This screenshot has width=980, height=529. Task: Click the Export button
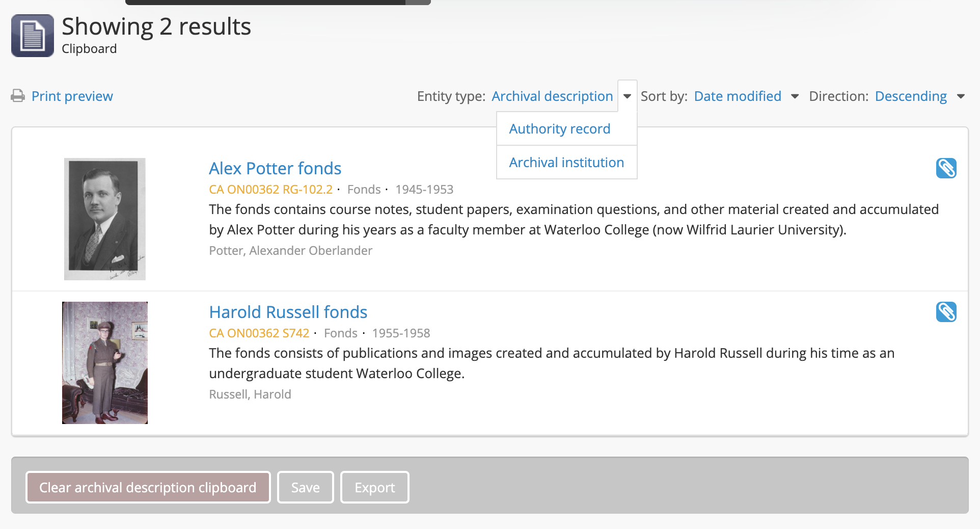[x=374, y=487]
